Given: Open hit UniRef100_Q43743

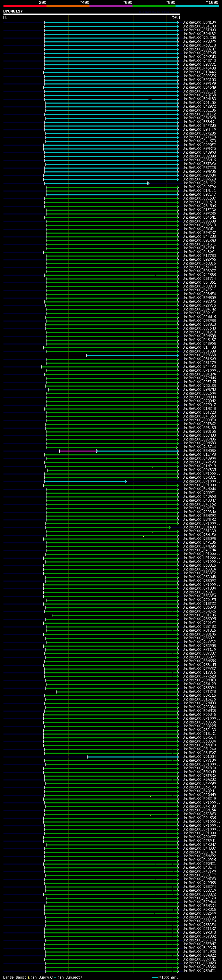Looking at the screenshot, I should [199, 61].
